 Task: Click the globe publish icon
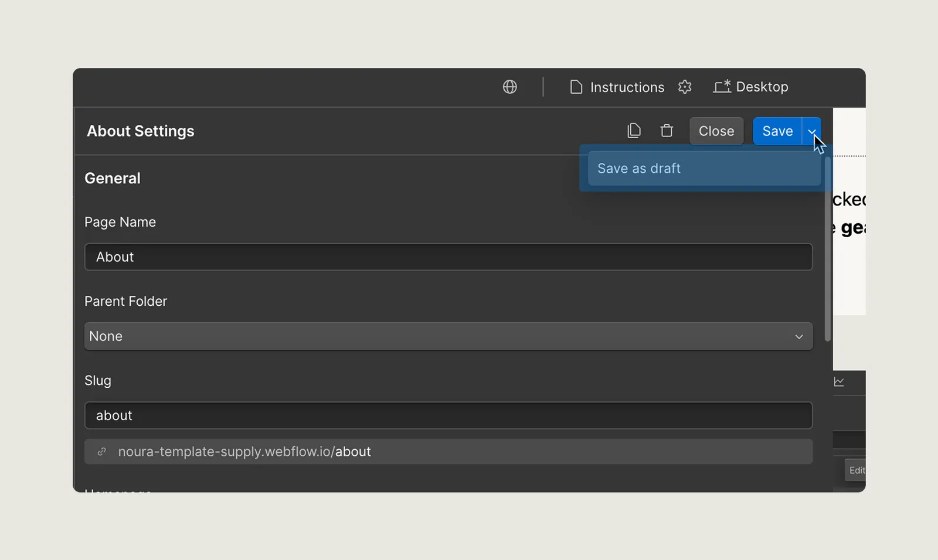[x=509, y=87]
